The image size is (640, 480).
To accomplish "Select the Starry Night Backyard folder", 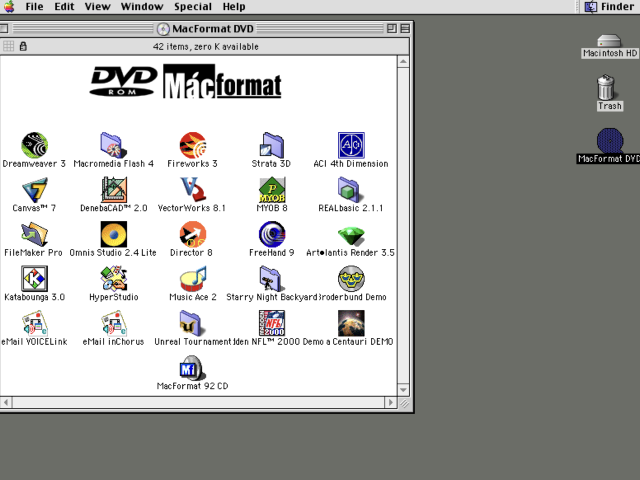I will coord(271,278).
